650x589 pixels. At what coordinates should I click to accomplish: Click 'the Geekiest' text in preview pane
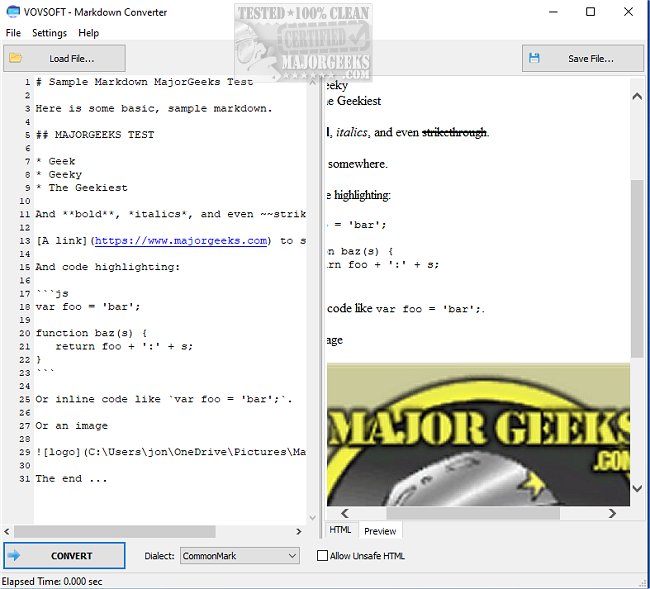pyautogui.click(x=354, y=101)
